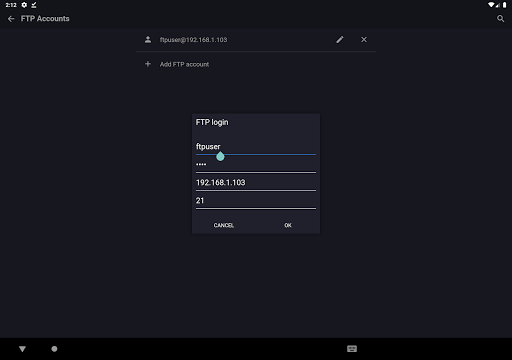Cancel the FTP login dialog
Viewport: 512px width, 360px height.
224,225
